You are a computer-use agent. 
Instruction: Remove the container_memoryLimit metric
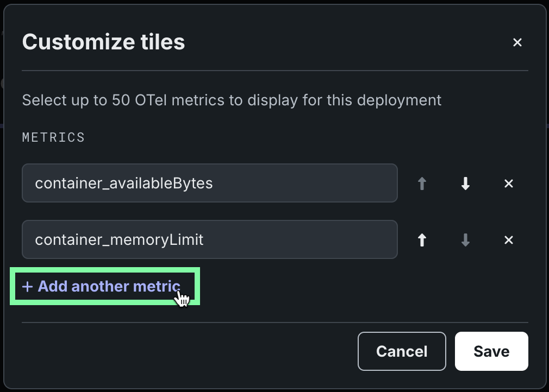point(509,240)
